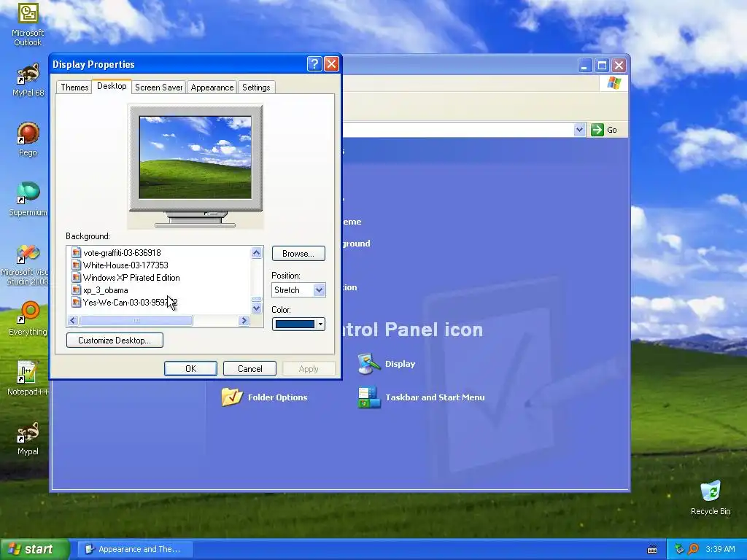
Task: Click the horizontal scrollbar thumb in background list
Action: tap(136, 321)
